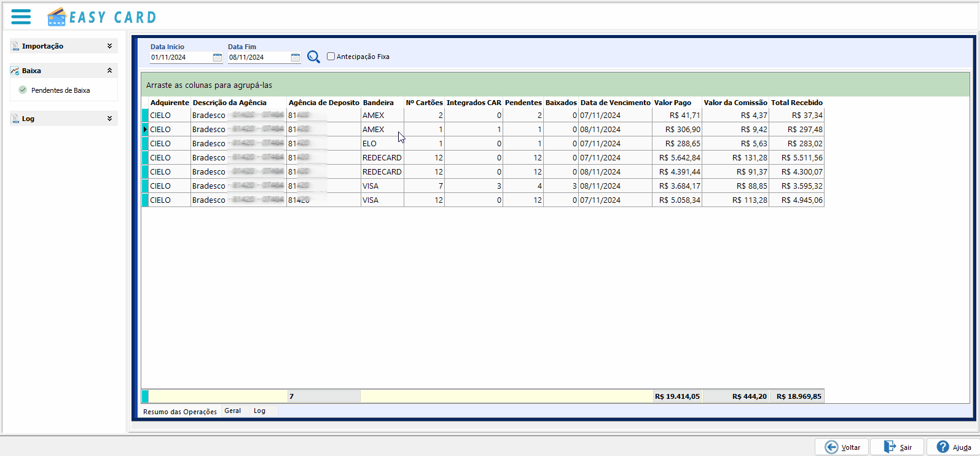This screenshot has height=456, width=980.
Task: Click the R$ 18.969,85 Total Recebido total
Action: pos(796,396)
